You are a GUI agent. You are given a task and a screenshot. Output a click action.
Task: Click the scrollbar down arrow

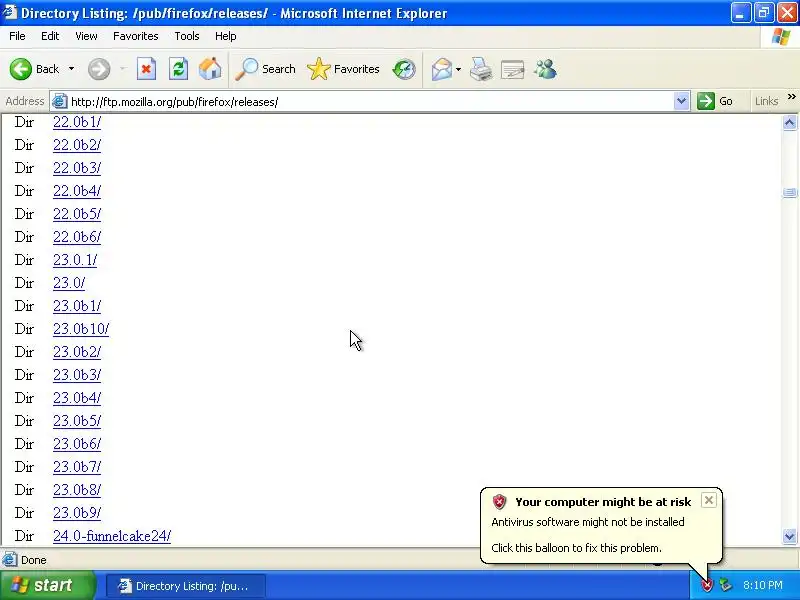tap(789, 536)
